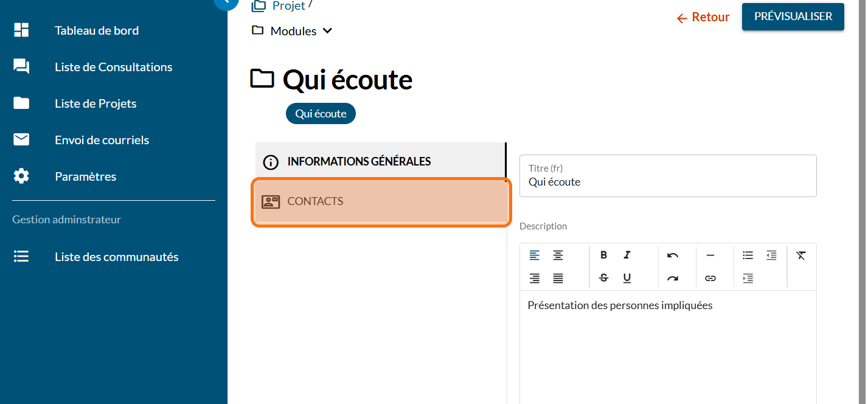Insert a horizontal rule line

[710, 256]
